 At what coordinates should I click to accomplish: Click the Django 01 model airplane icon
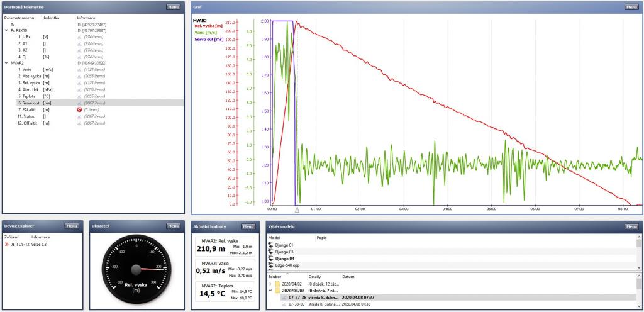(x=271, y=245)
